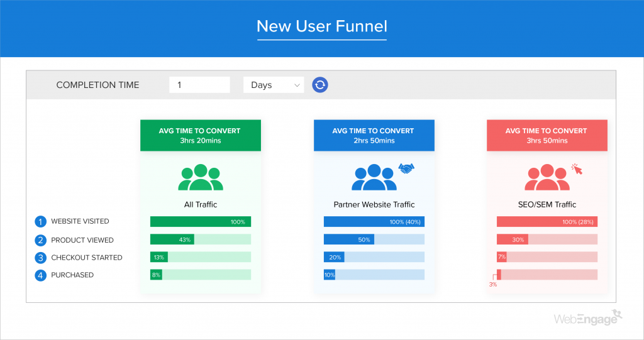Select the PURCHASED step label
The image size is (644, 340).
[x=72, y=275]
